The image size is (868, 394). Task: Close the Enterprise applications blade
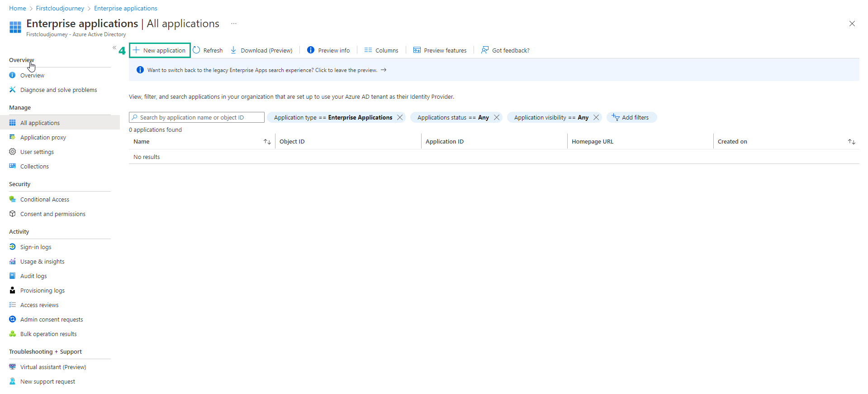coord(852,24)
